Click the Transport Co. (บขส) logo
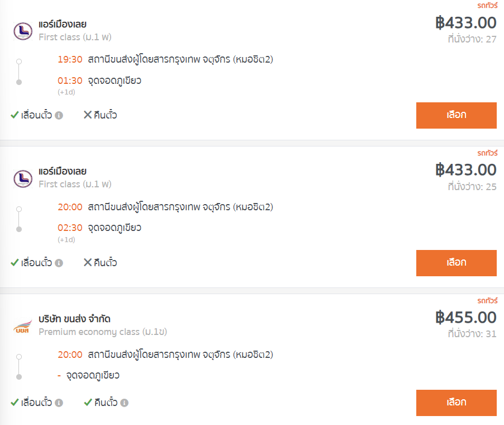504x425 pixels. pos(23,325)
